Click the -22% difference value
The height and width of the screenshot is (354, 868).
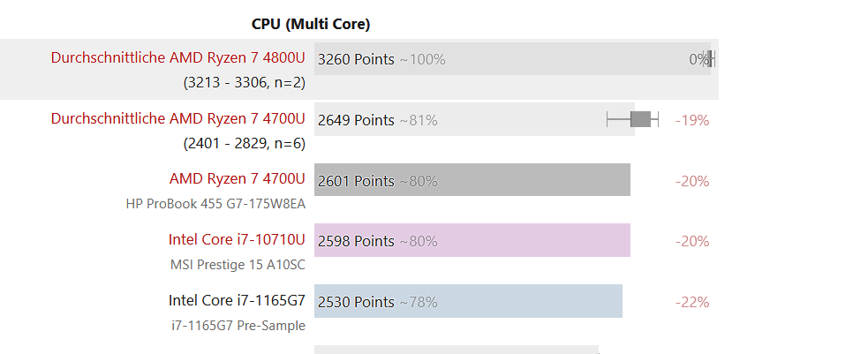pos(692,302)
